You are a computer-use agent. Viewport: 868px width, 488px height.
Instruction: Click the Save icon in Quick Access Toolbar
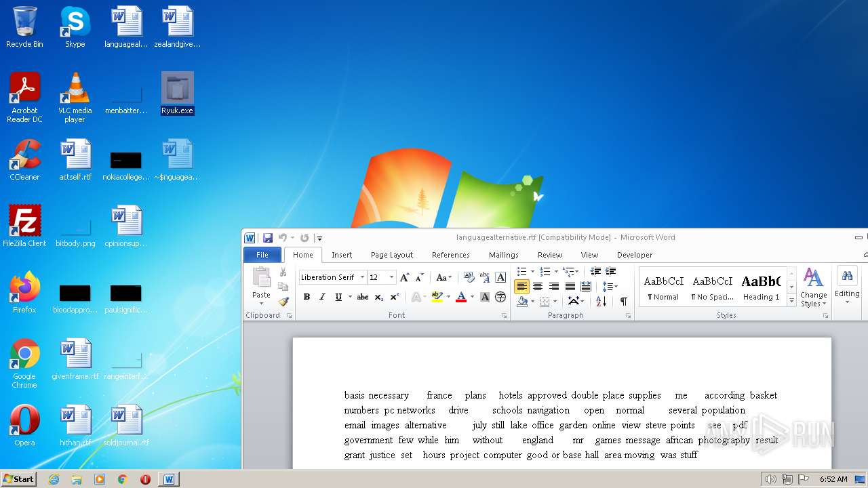(268, 238)
